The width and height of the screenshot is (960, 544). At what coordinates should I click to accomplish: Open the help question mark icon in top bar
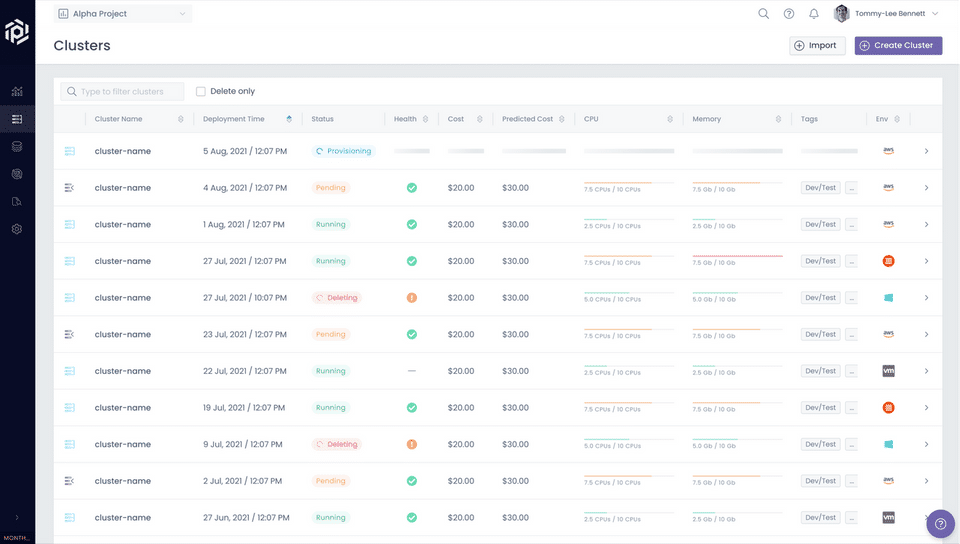click(789, 13)
